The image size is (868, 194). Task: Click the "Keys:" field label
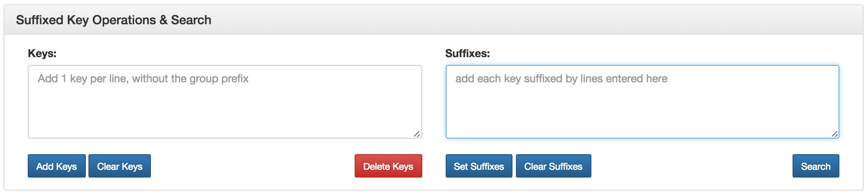(42, 53)
